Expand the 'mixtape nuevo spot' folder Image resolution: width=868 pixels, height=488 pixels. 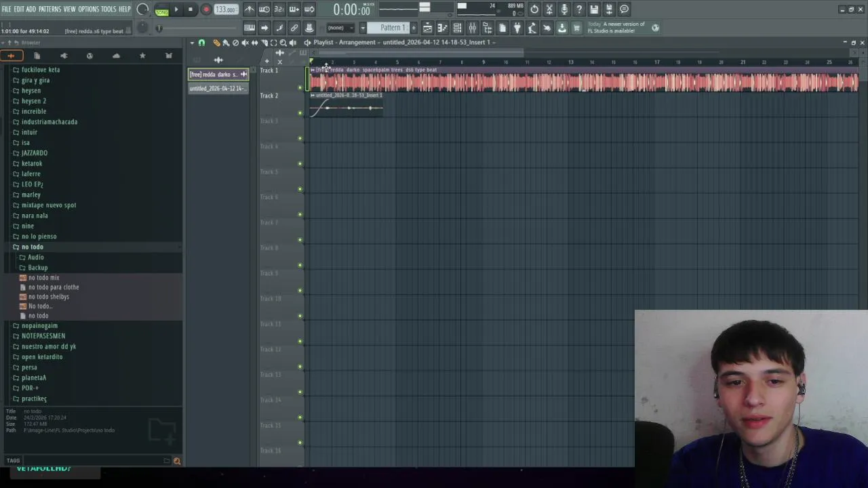[48, 205]
